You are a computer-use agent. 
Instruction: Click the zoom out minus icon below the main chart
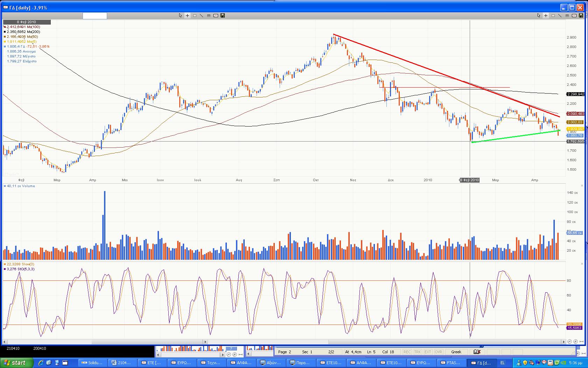point(569,341)
